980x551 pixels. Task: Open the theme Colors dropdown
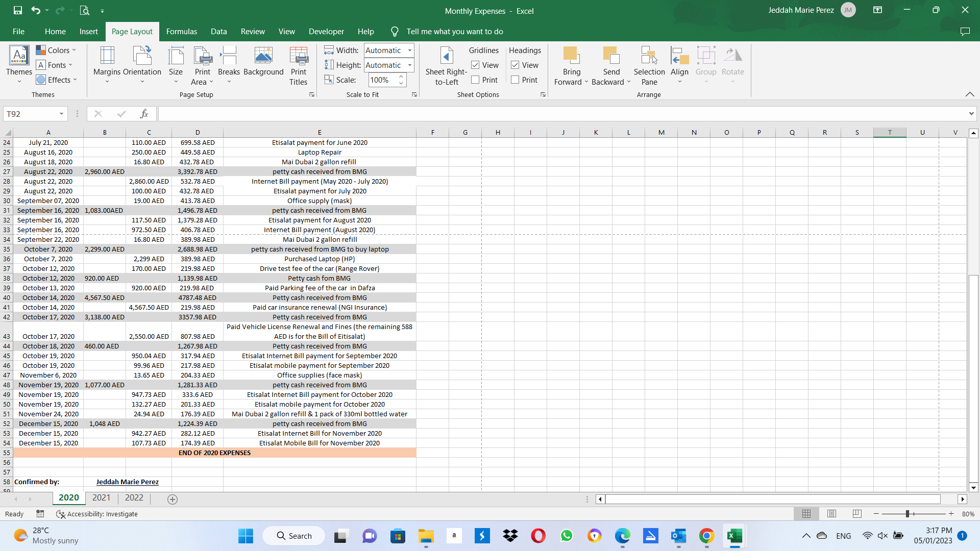(56, 50)
